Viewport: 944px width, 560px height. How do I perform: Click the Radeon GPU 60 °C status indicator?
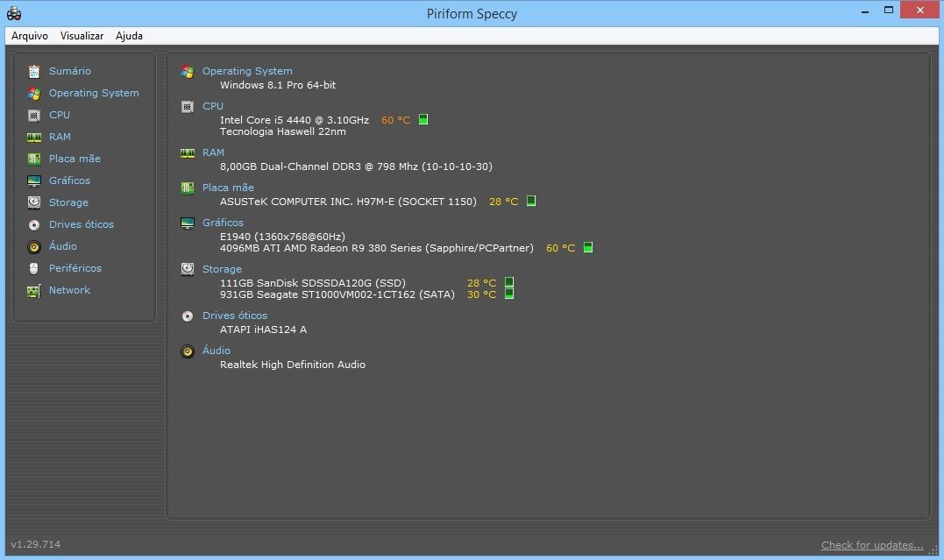coord(588,247)
